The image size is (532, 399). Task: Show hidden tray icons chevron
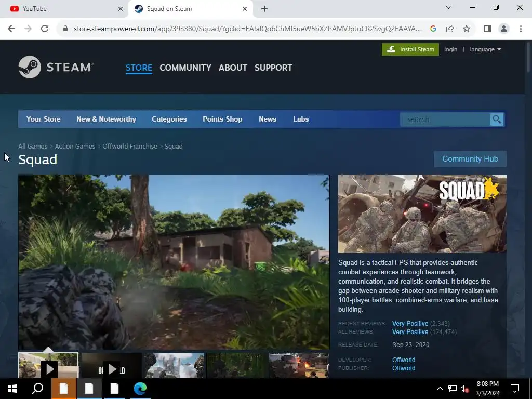click(440, 389)
